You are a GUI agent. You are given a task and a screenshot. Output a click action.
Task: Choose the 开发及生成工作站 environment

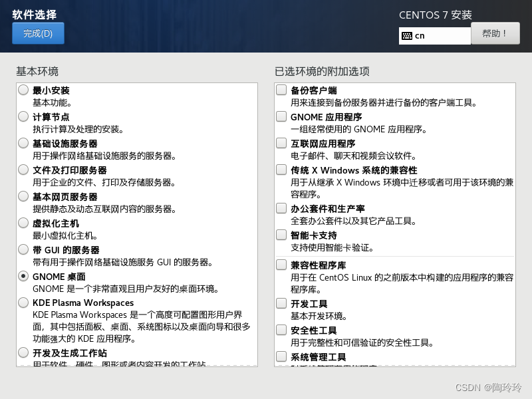[x=23, y=352]
